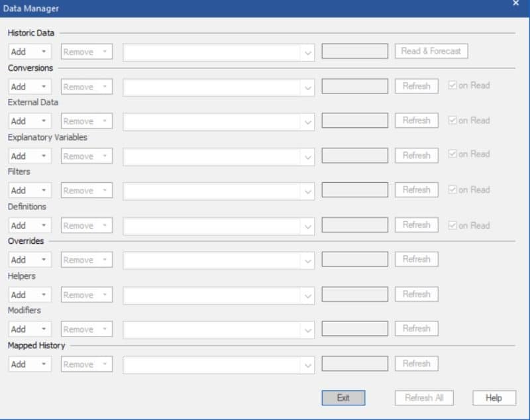
Task: Close the Data Manager dialog
Action: [515, 3]
